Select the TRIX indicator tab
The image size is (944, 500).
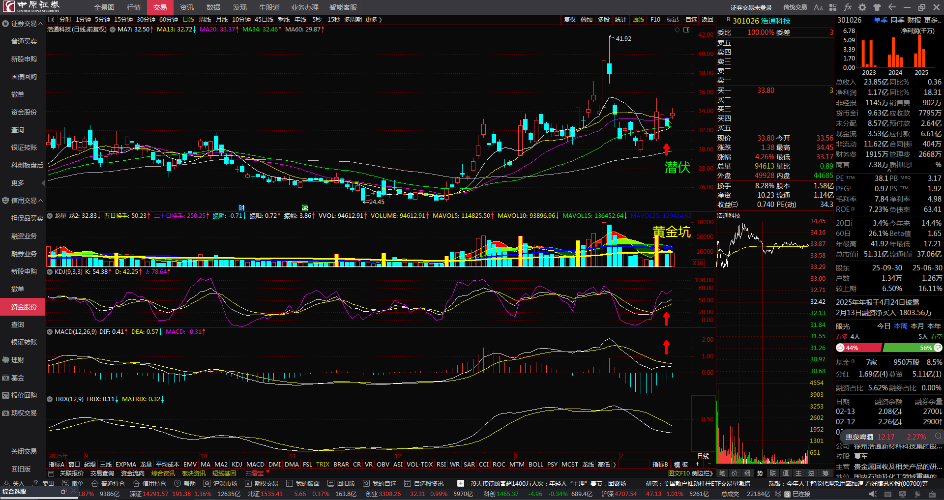323,465
